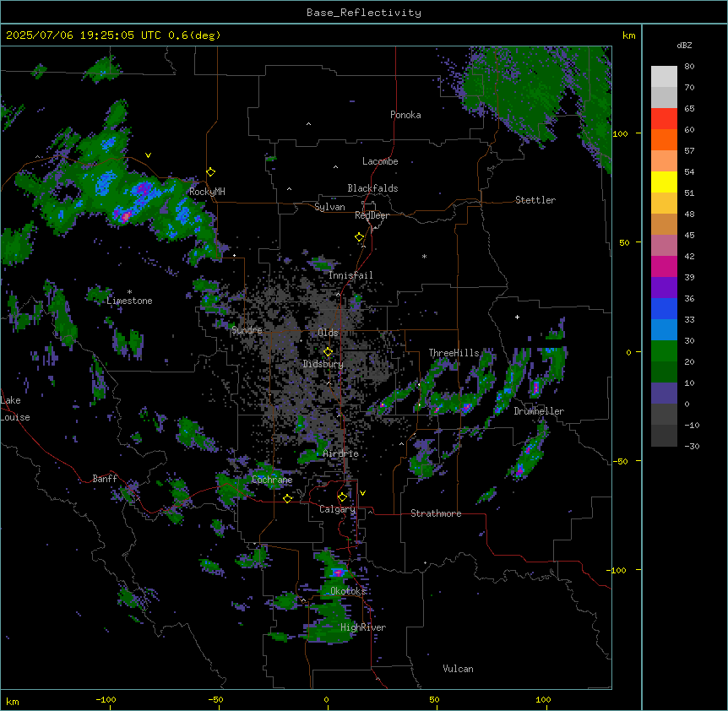Click the Lake Louise label
This screenshot has width=728, height=711.
tap(15, 409)
